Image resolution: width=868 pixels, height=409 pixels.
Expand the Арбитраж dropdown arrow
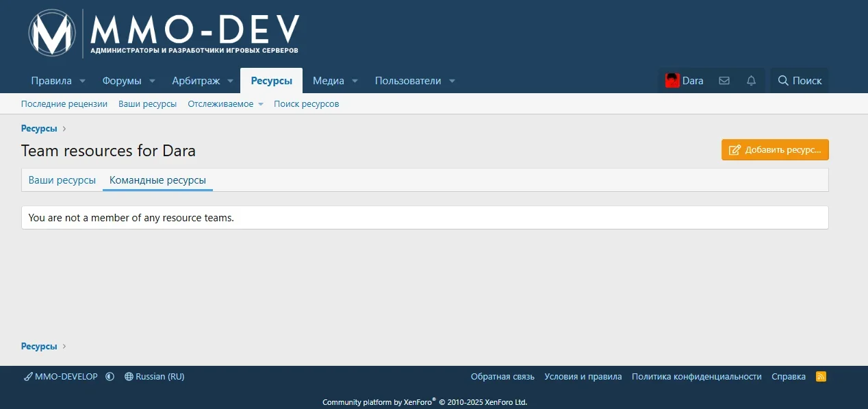pos(231,81)
